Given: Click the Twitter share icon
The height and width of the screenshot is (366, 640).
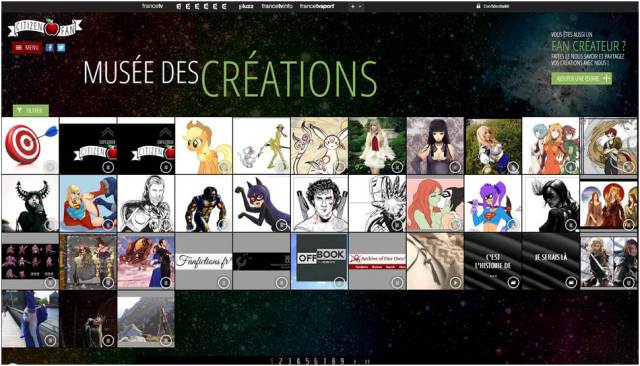Looking at the screenshot, I should click(x=61, y=47).
